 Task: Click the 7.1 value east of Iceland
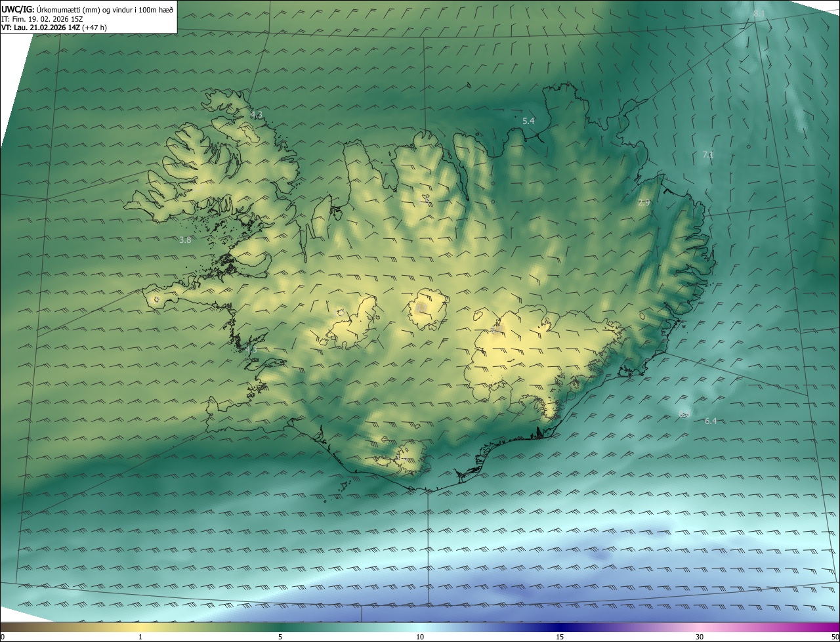708,154
